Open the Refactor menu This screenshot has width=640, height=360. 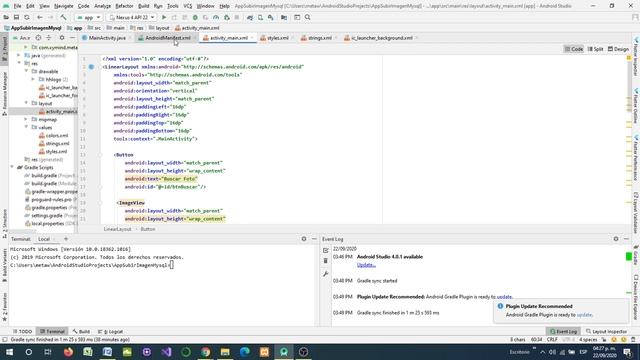point(124,6)
